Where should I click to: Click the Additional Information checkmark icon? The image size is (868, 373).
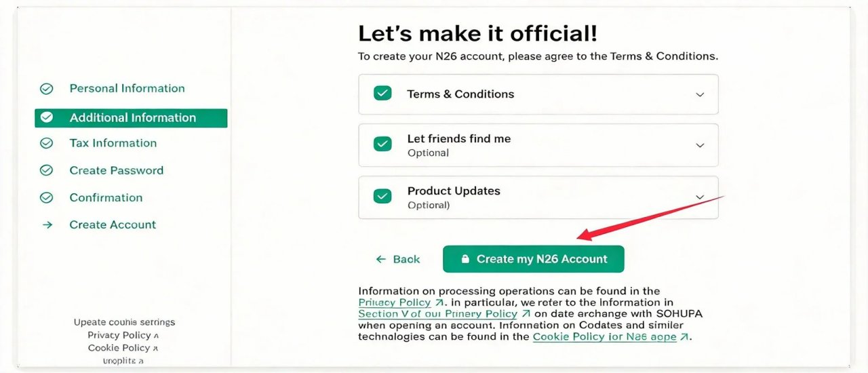pos(47,117)
